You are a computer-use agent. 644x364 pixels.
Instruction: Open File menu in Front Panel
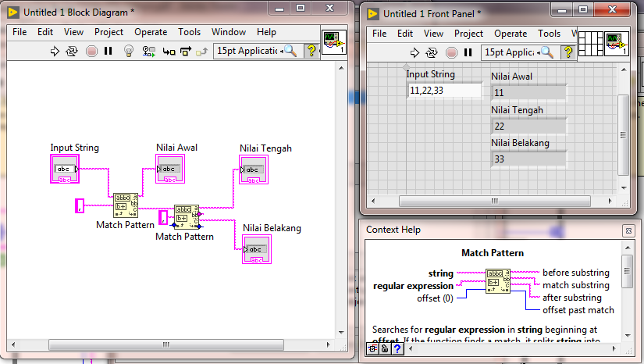point(379,34)
